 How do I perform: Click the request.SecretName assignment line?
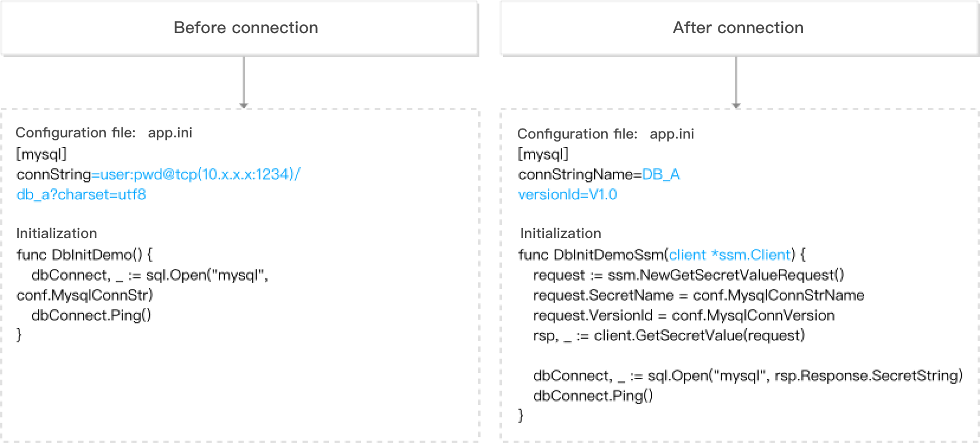698,296
